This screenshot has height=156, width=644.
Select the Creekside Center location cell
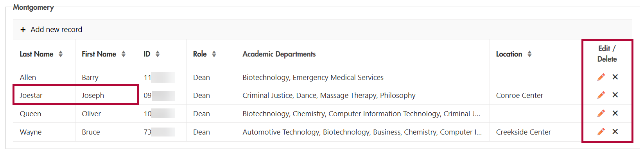coord(536,132)
